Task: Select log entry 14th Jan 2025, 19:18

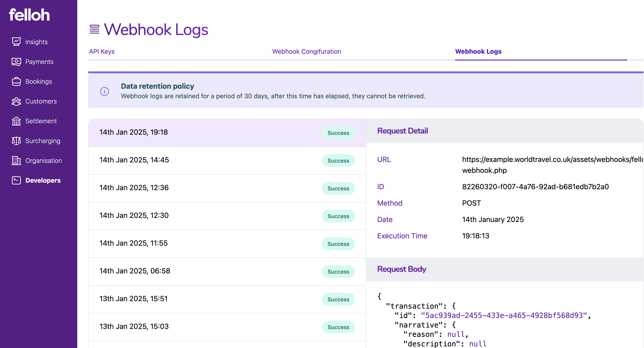Action: pos(227,133)
